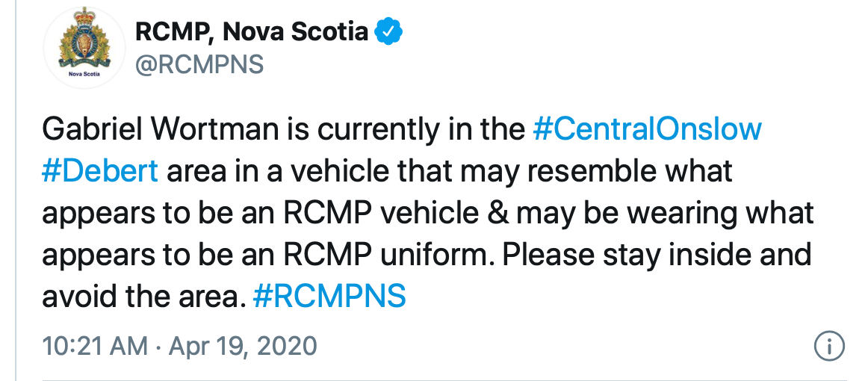Click the "Nova Scotia" caption under the crest
The width and height of the screenshot is (868, 381).
pyautogui.click(x=84, y=75)
